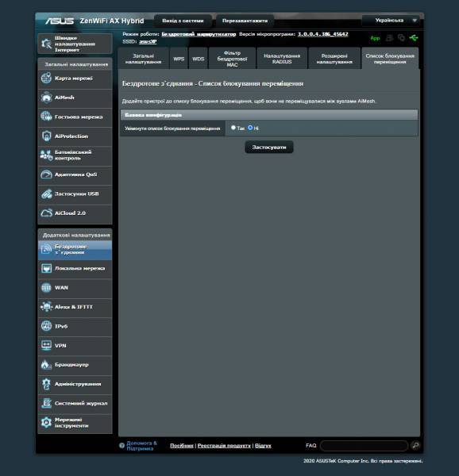Click the help question-mark icon
The width and height of the screenshot is (459, 476).
(121, 446)
